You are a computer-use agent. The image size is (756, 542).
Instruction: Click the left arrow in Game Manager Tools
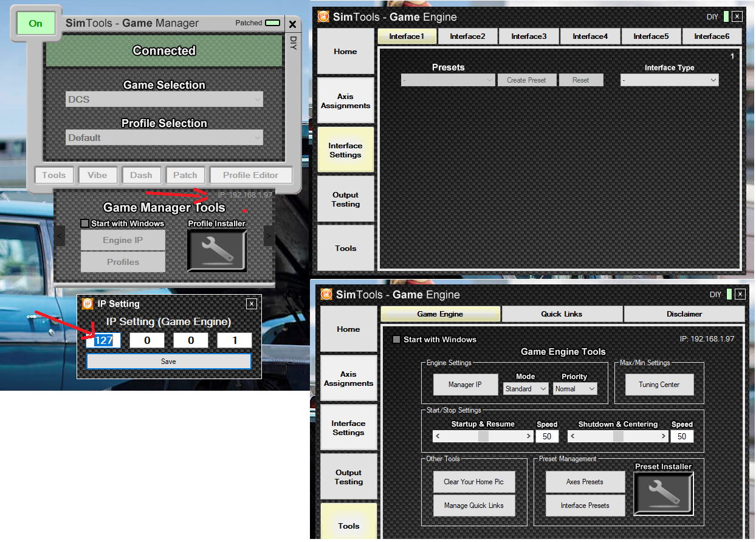click(x=60, y=236)
